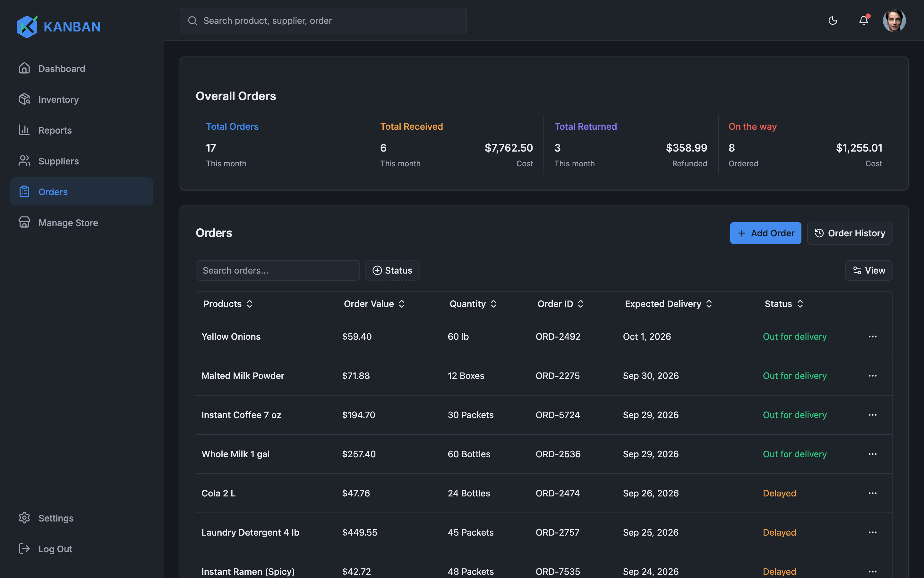
Task: Click the Log Out arrow icon
Action: pyautogui.click(x=24, y=548)
